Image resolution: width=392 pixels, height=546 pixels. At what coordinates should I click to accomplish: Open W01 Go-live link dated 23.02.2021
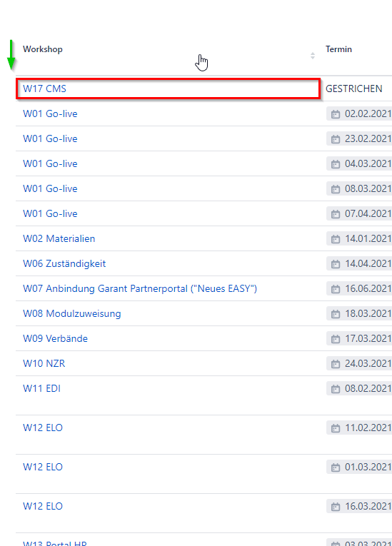tap(50, 139)
